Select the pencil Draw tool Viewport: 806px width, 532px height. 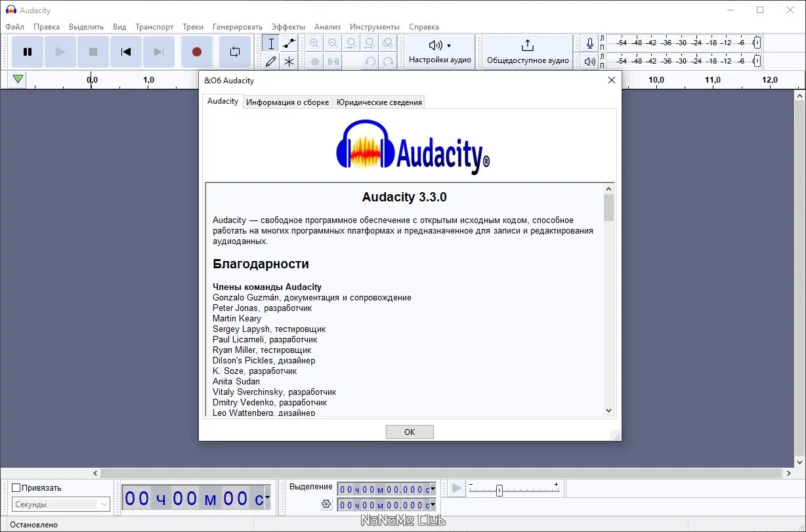pyautogui.click(x=270, y=62)
